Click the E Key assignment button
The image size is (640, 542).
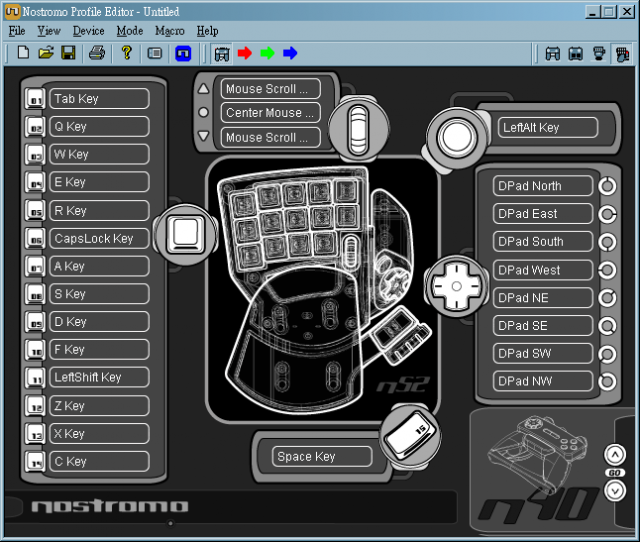click(99, 182)
